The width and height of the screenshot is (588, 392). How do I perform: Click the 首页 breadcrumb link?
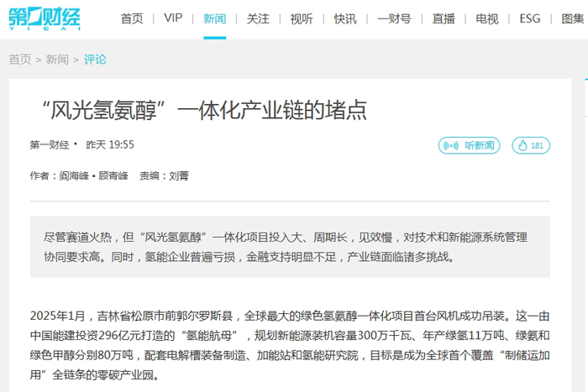(20, 60)
